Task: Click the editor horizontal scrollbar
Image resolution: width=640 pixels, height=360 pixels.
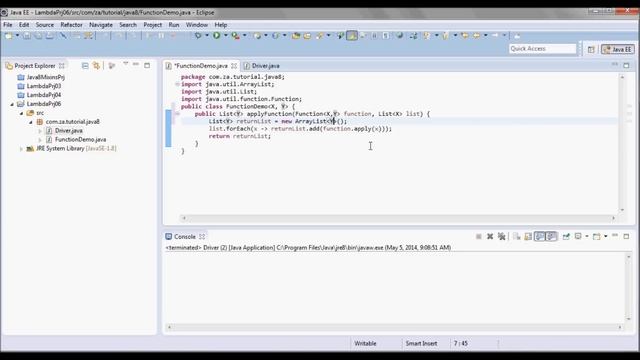Action: pyautogui.click(x=398, y=218)
